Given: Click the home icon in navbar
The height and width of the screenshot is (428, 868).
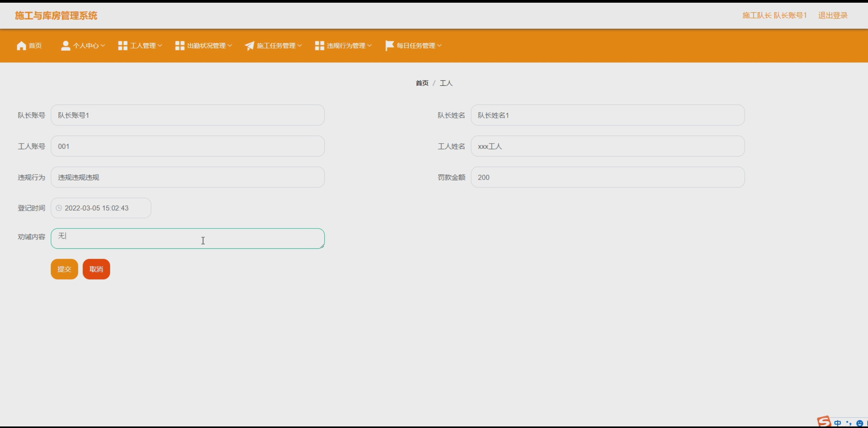Looking at the screenshot, I should [x=22, y=46].
